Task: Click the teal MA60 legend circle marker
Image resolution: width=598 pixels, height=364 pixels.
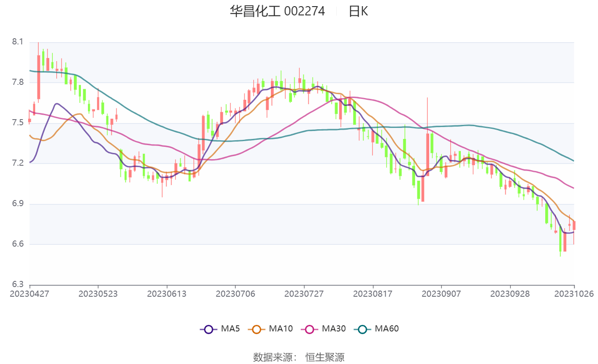Action: tap(362, 329)
